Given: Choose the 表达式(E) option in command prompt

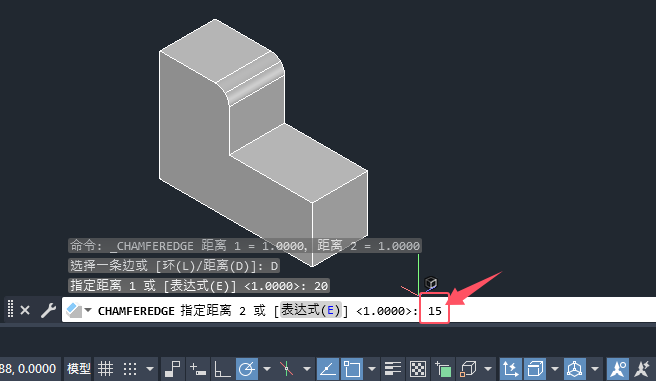Looking at the screenshot, I should pyautogui.click(x=311, y=310).
